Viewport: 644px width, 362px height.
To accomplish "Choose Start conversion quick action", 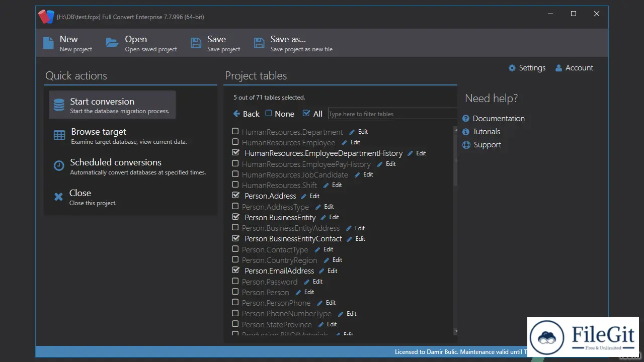I will click(112, 105).
